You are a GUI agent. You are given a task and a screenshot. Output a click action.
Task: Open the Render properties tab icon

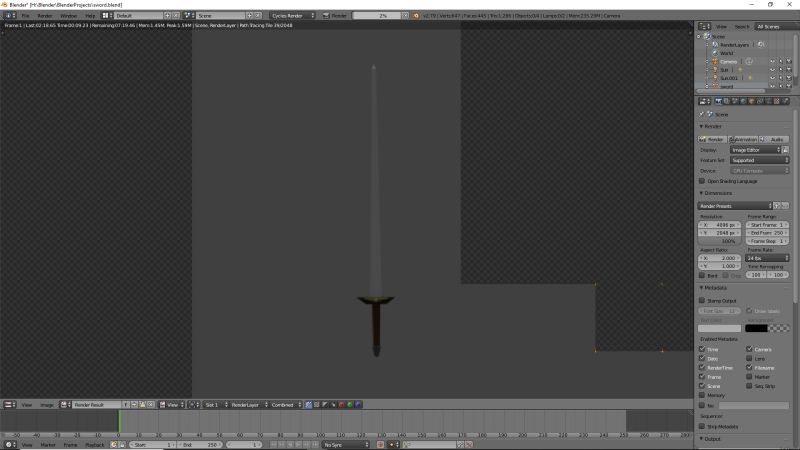(x=718, y=101)
